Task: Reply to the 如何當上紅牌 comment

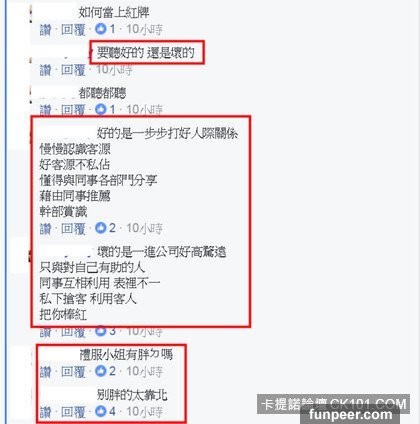Action: (x=73, y=30)
